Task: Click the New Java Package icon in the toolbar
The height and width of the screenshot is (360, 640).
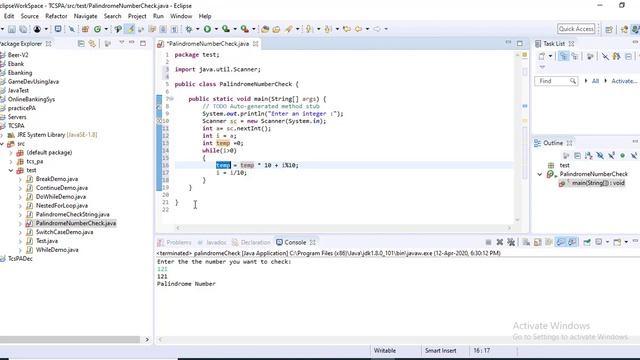Action: (85, 29)
